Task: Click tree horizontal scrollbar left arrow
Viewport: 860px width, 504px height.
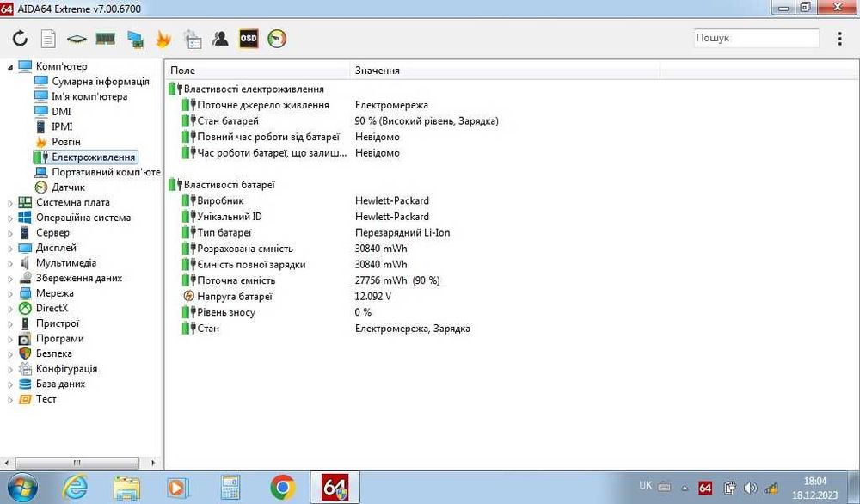Action: pos(7,463)
